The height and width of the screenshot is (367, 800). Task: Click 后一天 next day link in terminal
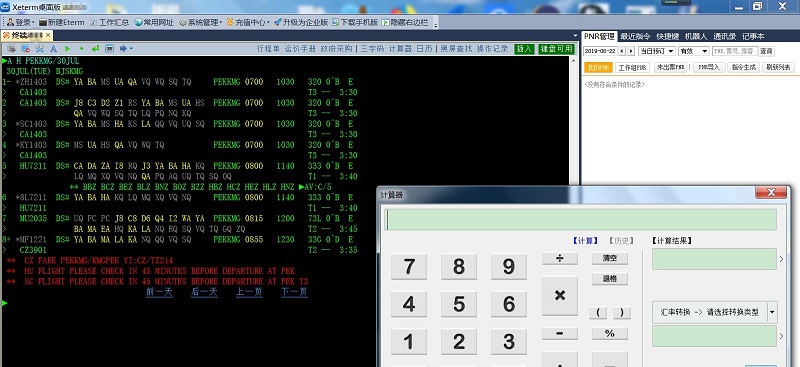[204, 292]
